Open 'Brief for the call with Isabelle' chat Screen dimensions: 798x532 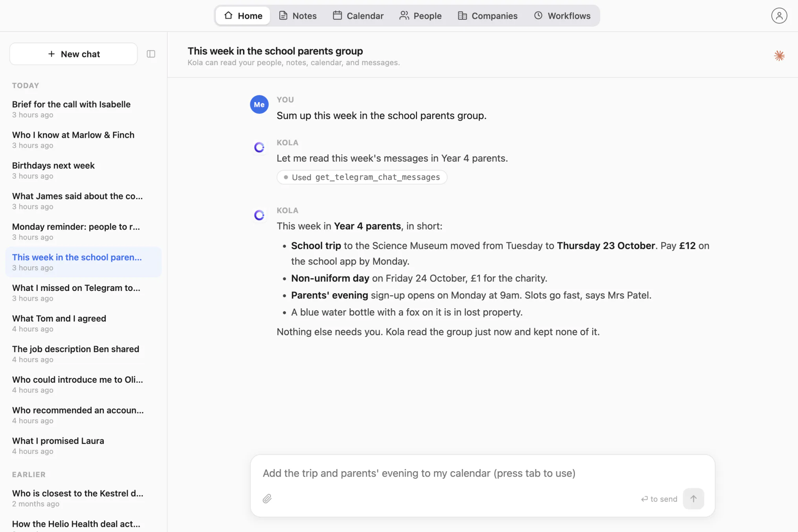83,109
